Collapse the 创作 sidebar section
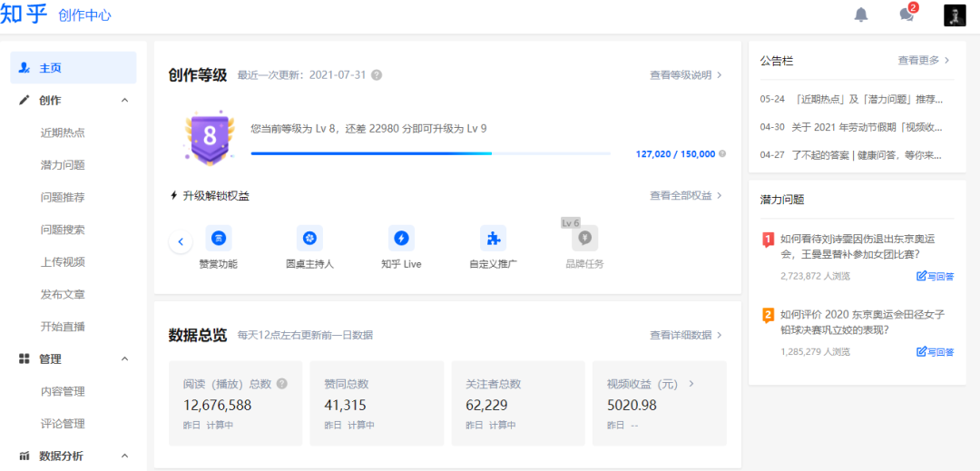Viewport: 980px width, 471px height. pos(125,101)
